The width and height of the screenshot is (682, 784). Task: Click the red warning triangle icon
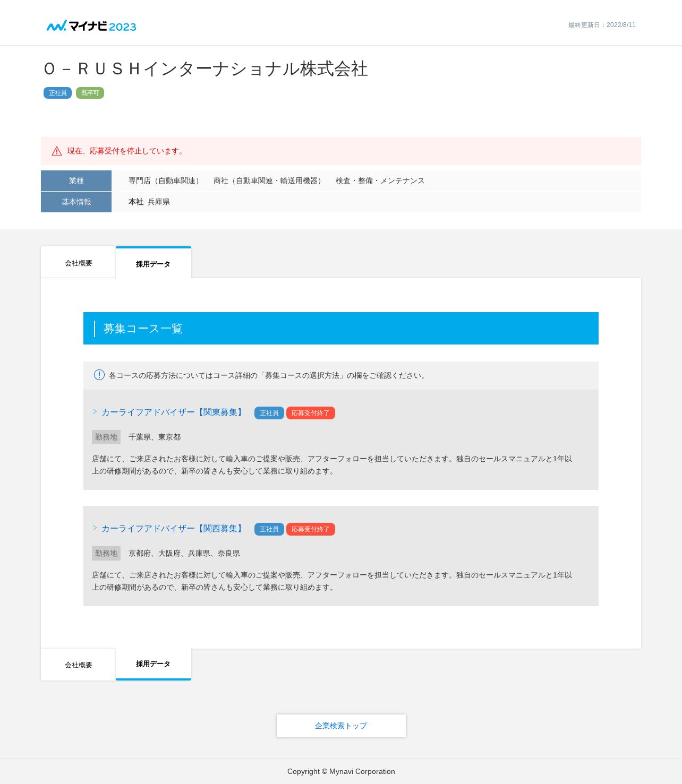pos(57,151)
